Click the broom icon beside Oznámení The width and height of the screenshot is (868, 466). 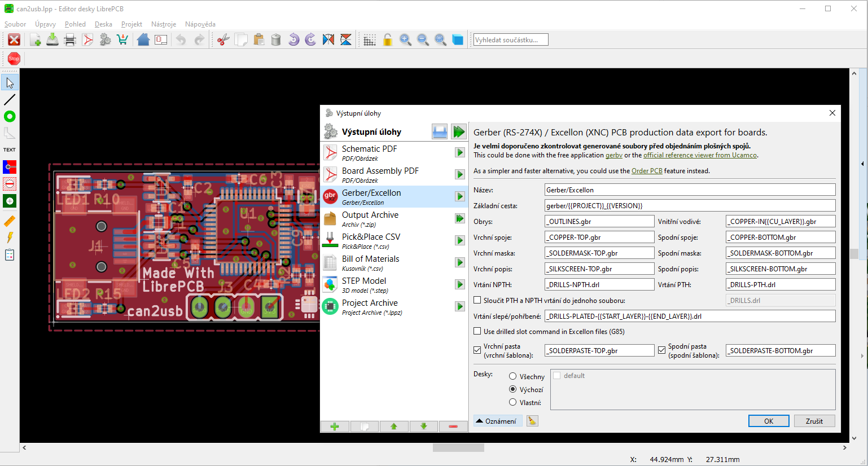pos(532,421)
